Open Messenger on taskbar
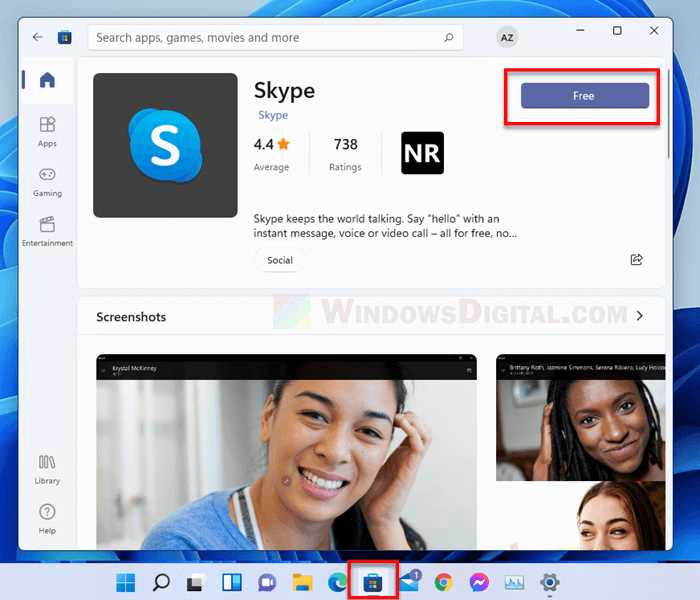The height and width of the screenshot is (600, 700). [479, 583]
